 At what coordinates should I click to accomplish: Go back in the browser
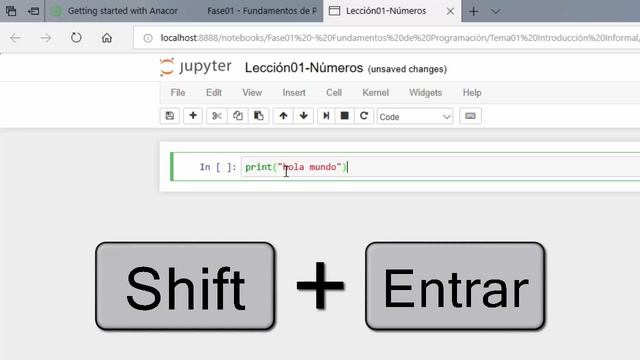pos(16,38)
